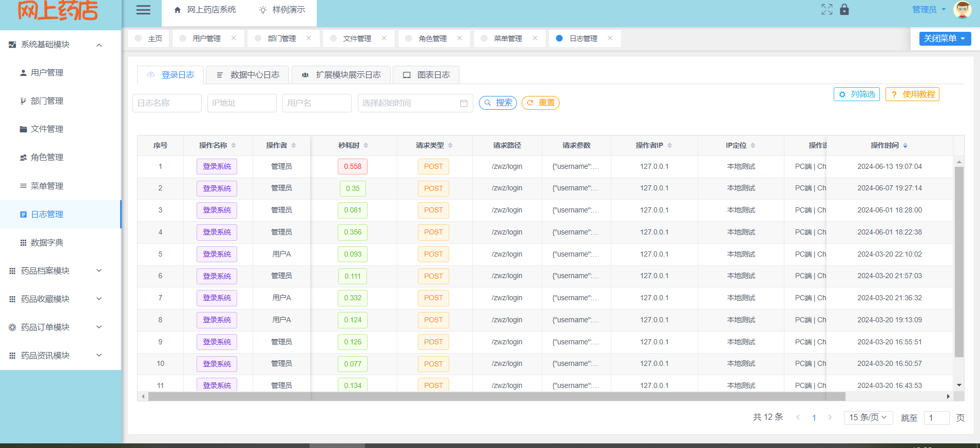Sort by 请求类型 column arrows
980x448 pixels.
pos(450,145)
